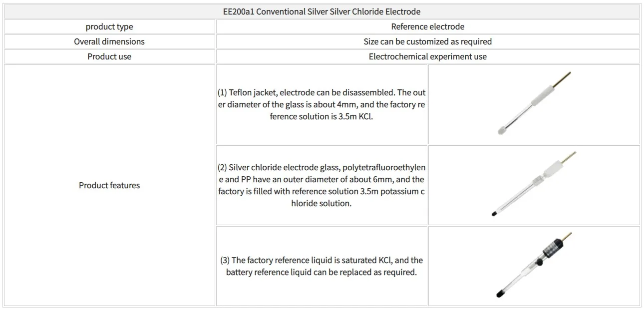Click the saturated KCl feature description

(322, 266)
